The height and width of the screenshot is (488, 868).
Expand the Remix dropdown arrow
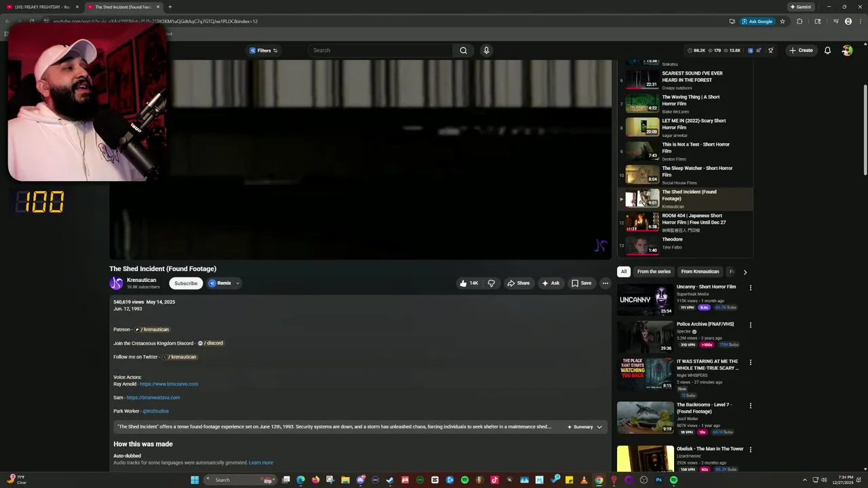(x=237, y=283)
